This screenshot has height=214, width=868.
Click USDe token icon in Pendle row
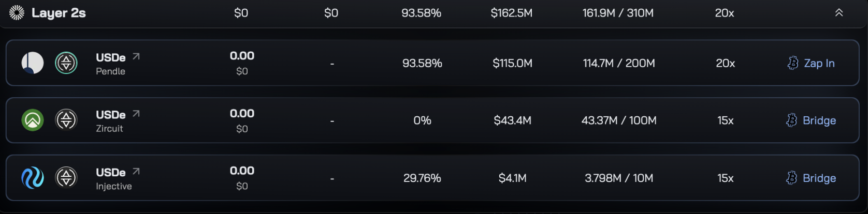pos(66,63)
